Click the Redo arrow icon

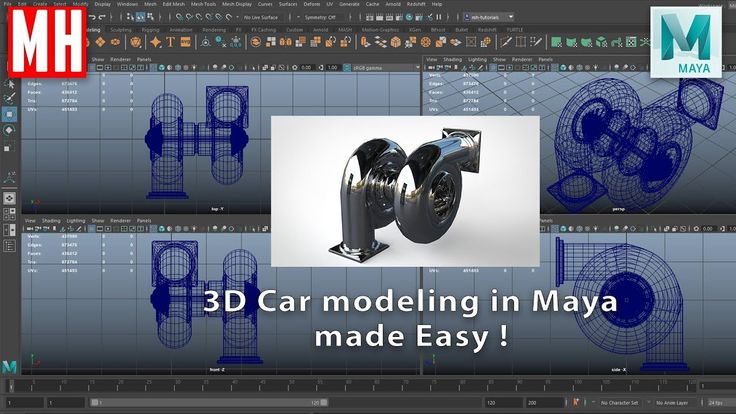point(103,17)
